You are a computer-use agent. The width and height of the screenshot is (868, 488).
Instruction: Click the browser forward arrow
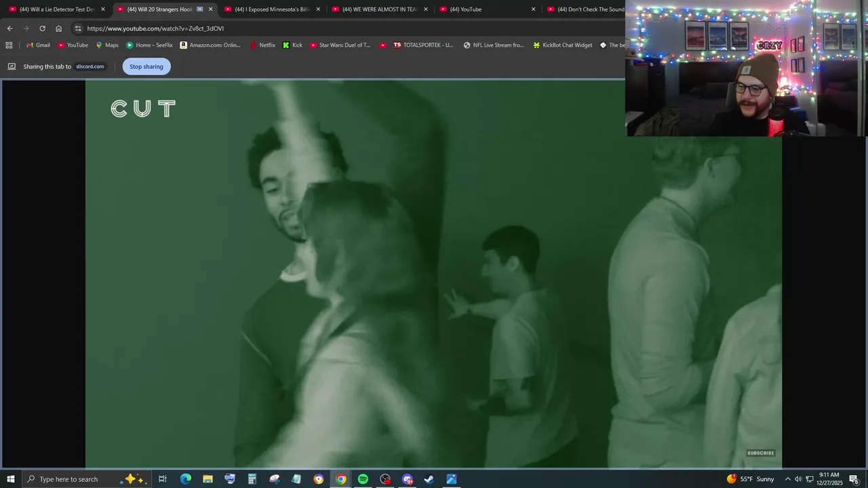(x=26, y=28)
